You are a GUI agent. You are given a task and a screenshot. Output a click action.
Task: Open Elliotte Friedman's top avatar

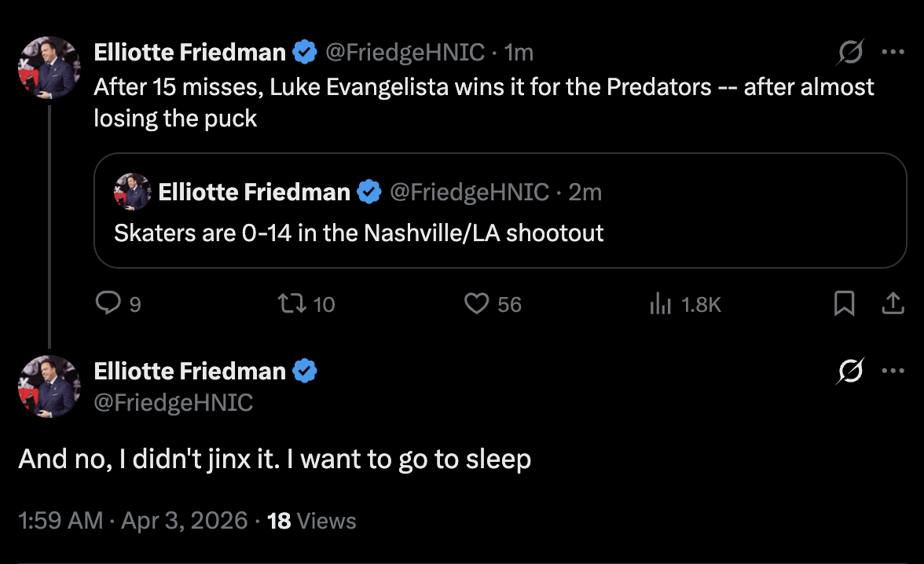click(49, 68)
